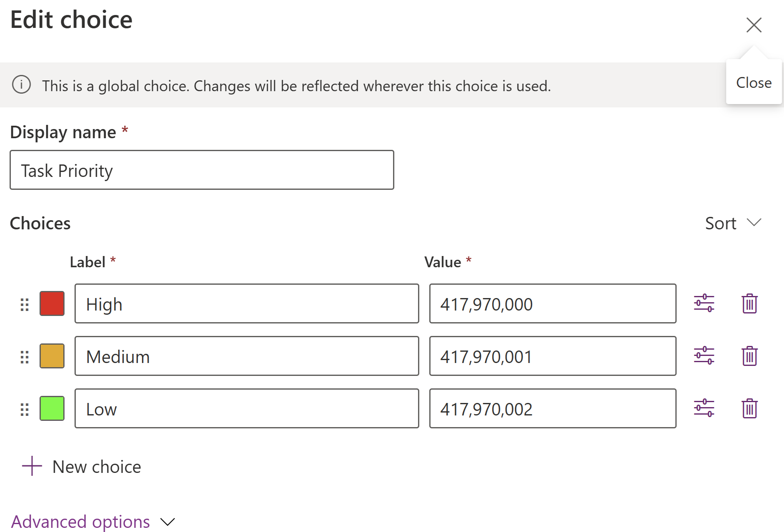
Task: Grab the drag handle beside Low
Action: point(24,408)
